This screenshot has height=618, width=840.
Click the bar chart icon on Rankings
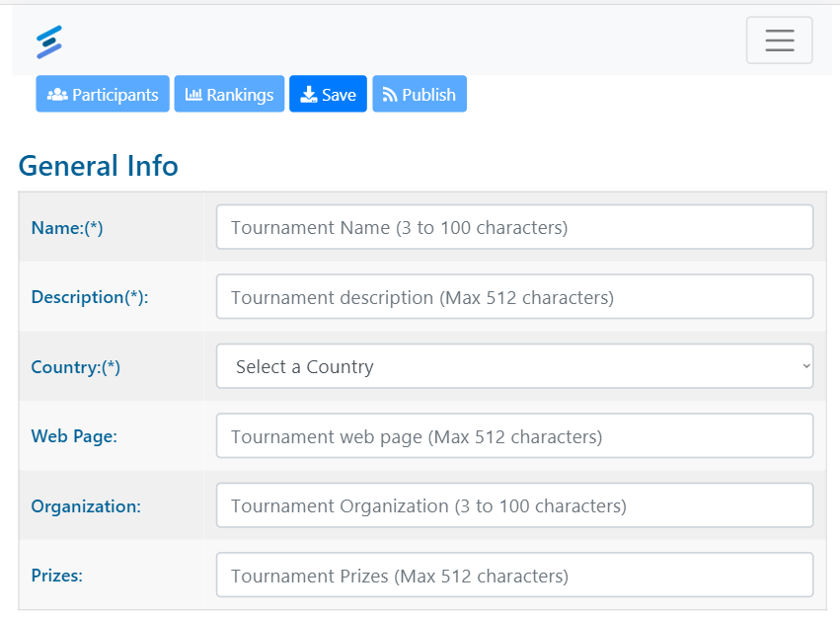(193, 95)
